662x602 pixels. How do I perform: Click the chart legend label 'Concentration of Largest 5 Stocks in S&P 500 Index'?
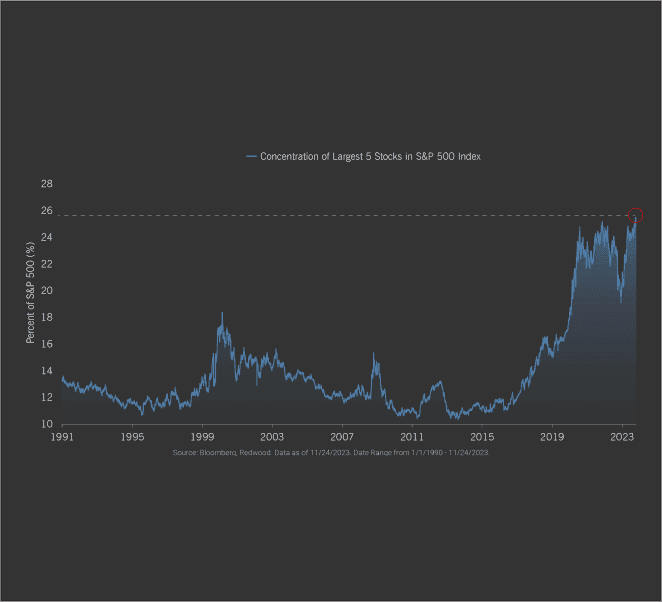click(x=370, y=157)
